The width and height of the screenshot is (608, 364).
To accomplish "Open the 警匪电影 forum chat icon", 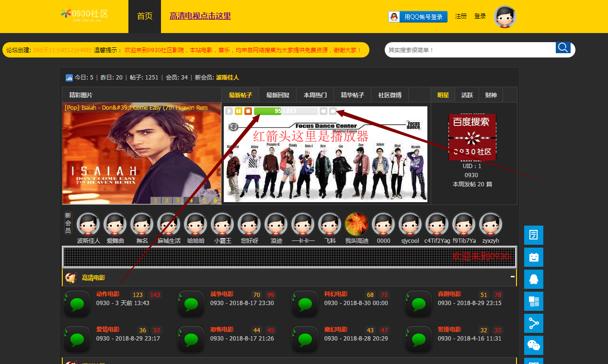I will point(419,340).
